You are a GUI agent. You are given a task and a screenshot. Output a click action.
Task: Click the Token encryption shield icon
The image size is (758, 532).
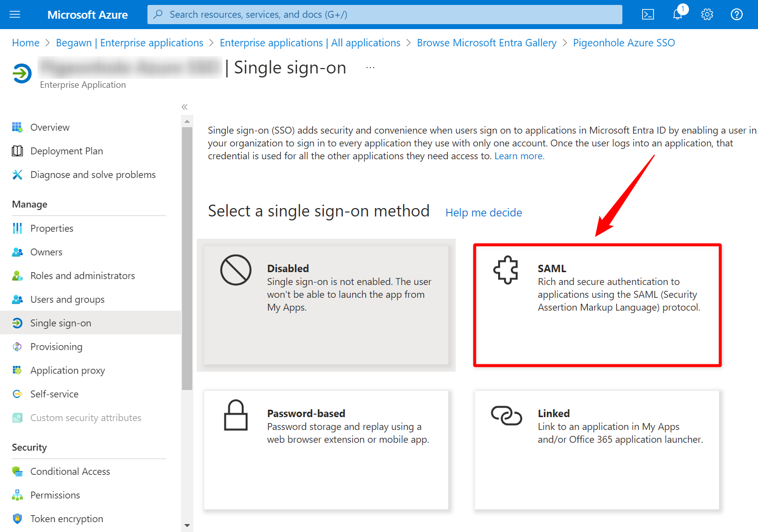17,519
